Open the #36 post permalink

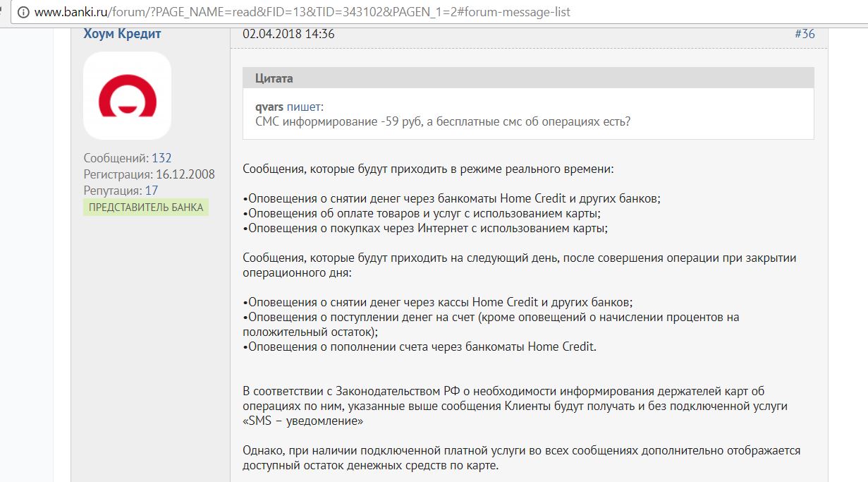tap(804, 34)
